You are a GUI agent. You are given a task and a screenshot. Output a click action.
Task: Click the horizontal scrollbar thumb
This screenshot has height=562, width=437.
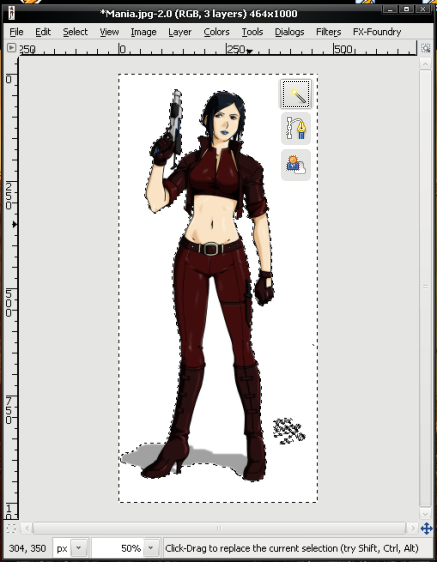[219, 528]
